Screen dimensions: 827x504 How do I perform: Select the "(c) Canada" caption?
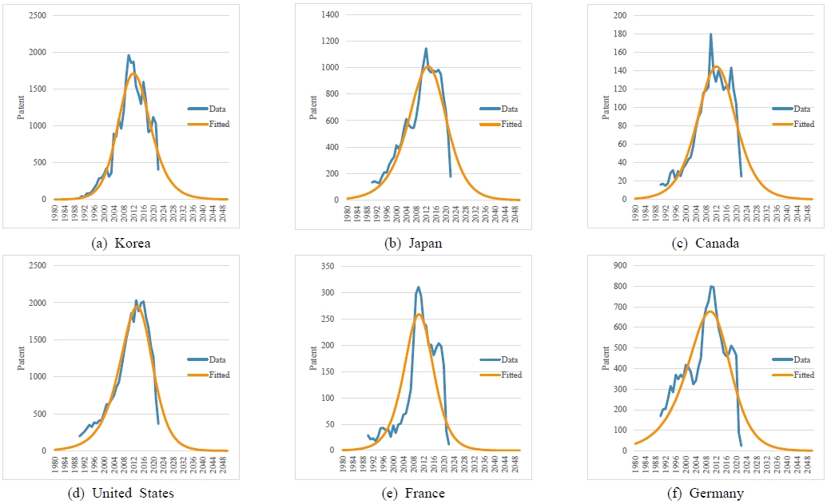click(x=706, y=243)
